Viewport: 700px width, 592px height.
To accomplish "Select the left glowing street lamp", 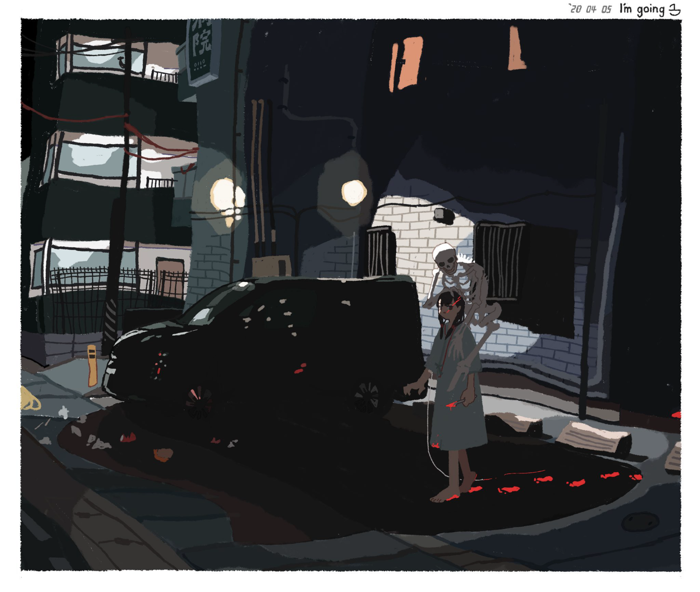I will [x=227, y=195].
